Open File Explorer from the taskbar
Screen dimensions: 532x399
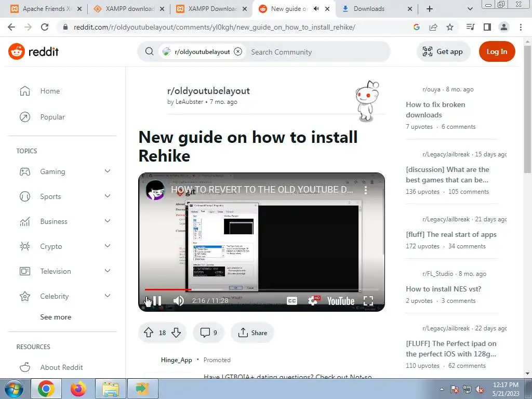coord(111,389)
